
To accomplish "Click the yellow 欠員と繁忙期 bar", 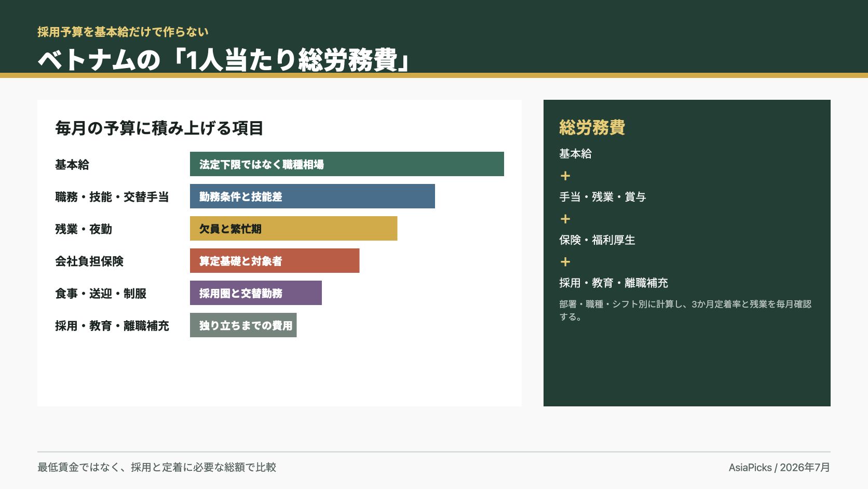I will point(294,229).
